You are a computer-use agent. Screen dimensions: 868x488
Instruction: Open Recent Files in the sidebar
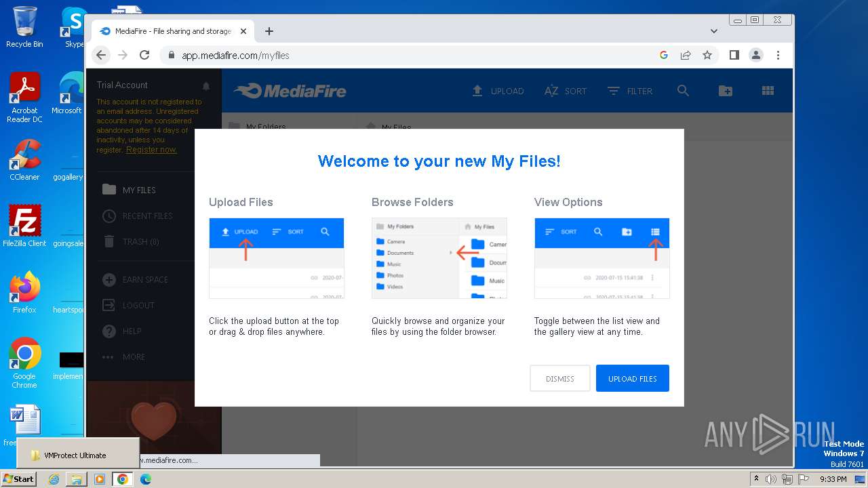click(137, 216)
